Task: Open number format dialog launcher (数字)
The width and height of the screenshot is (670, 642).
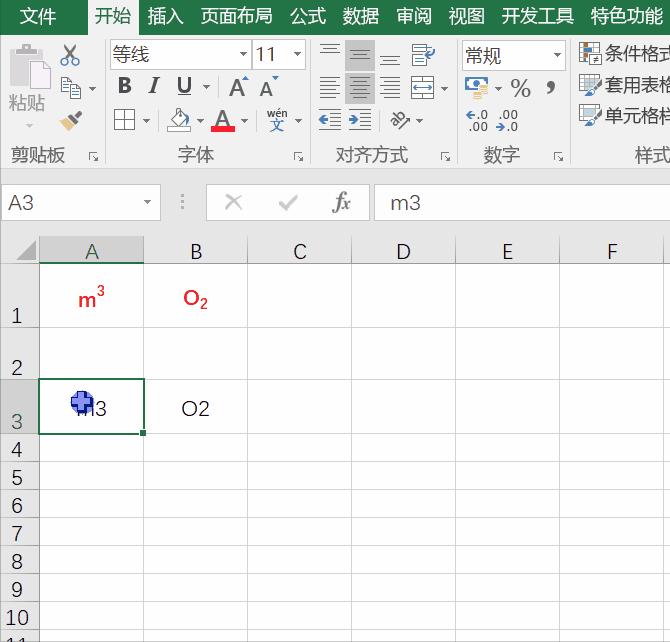Action: 558,157
